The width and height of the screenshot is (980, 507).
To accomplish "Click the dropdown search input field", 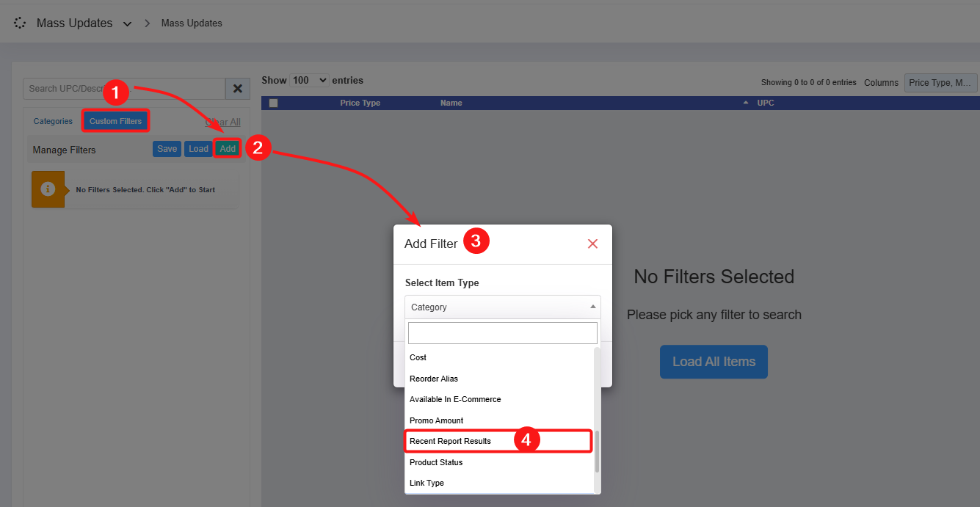I will [x=502, y=333].
